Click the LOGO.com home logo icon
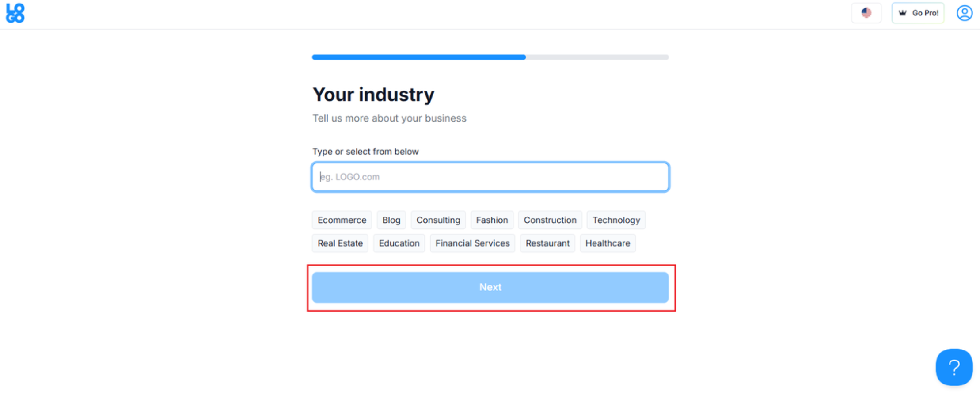Screen dimensions: 980x418 [15, 13]
